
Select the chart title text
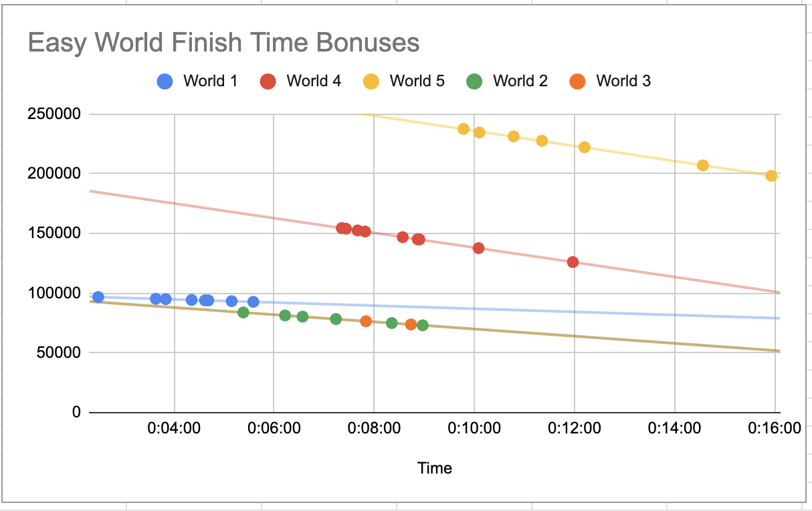pyautogui.click(x=223, y=43)
